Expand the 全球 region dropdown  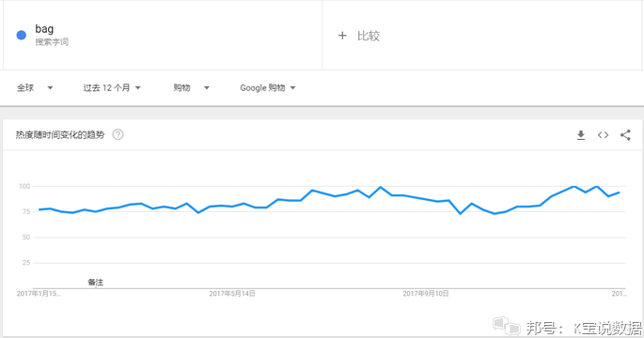[35, 87]
